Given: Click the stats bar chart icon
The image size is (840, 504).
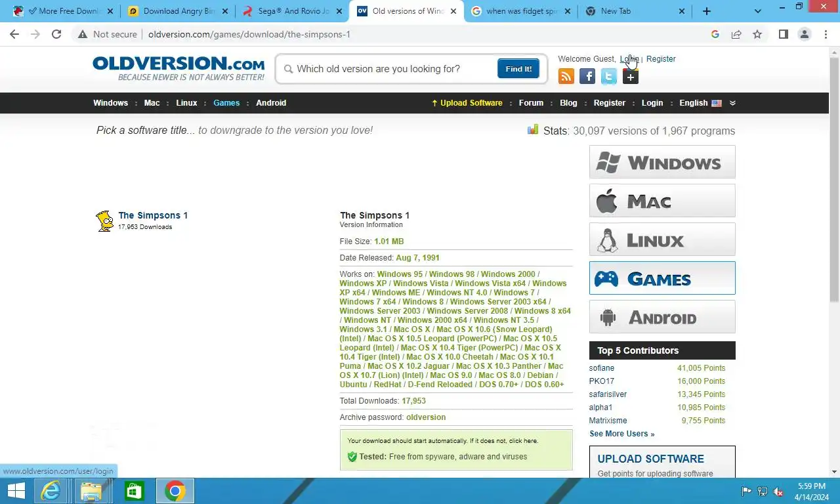Looking at the screenshot, I should (x=533, y=130).
